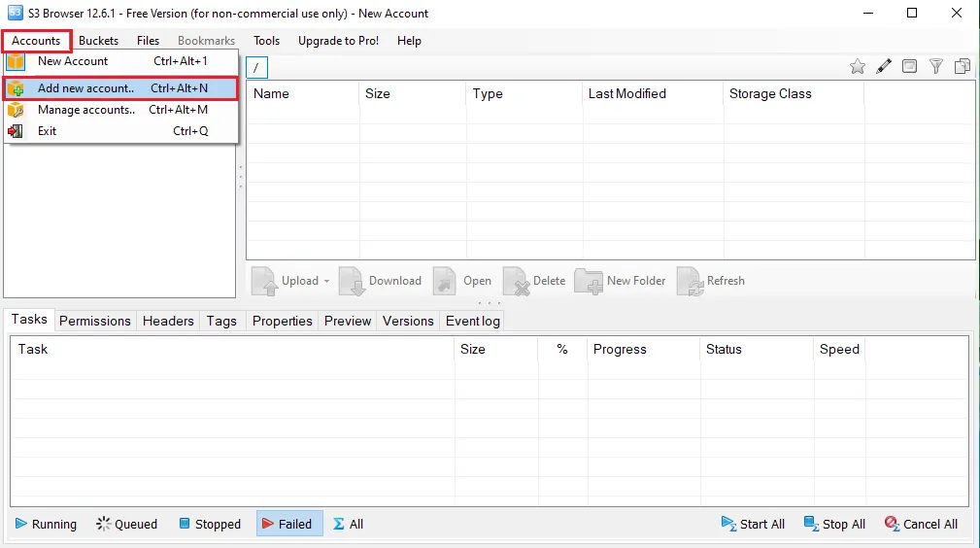The height and width of the screenshot is (548, 980).
Task: Click the S3 Browser title bar icon
Action: (15, 13)
